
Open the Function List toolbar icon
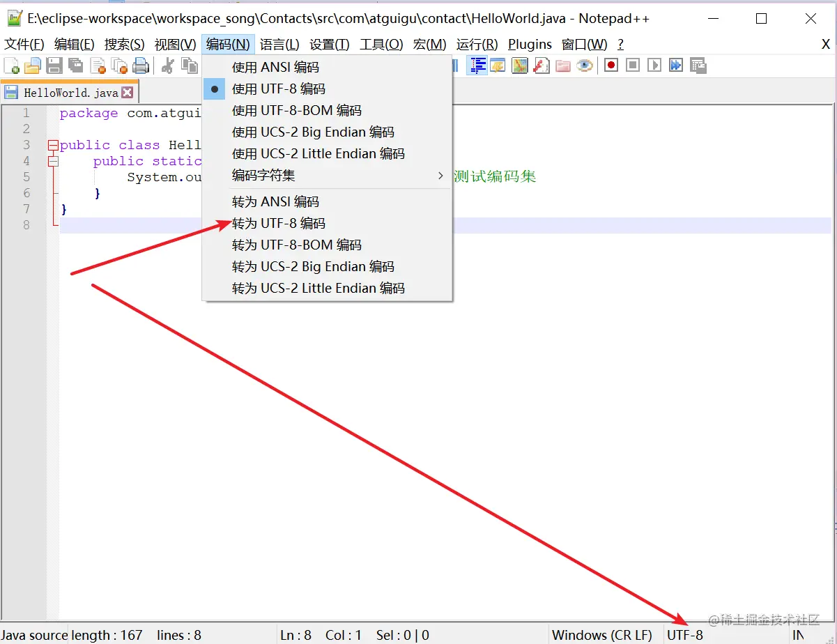[542, 66]
